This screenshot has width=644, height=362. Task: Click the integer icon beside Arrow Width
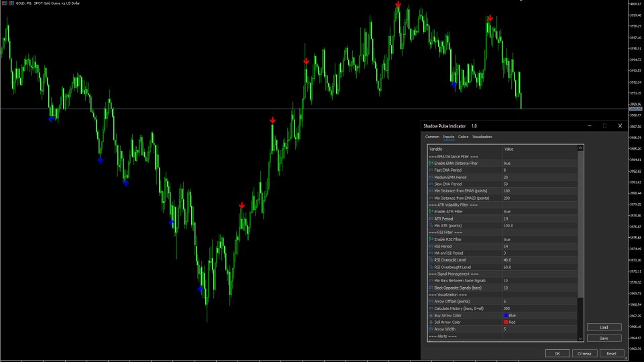click(x=431, y=329)
